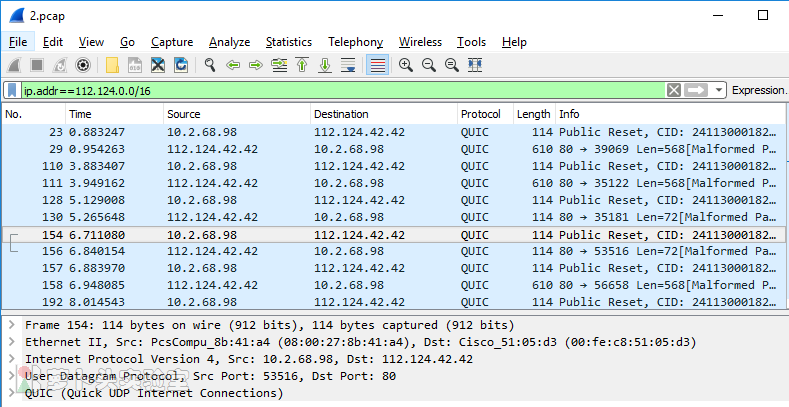
Task: Open the Wireless menu
Action: 420,42
